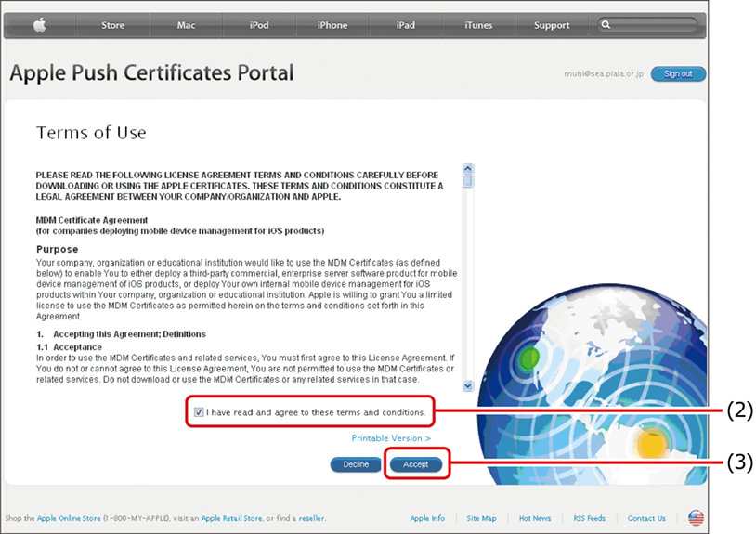Open the Apple Retail Store link
The height and width of the screenshot is (534, 756).
point(231,518)
